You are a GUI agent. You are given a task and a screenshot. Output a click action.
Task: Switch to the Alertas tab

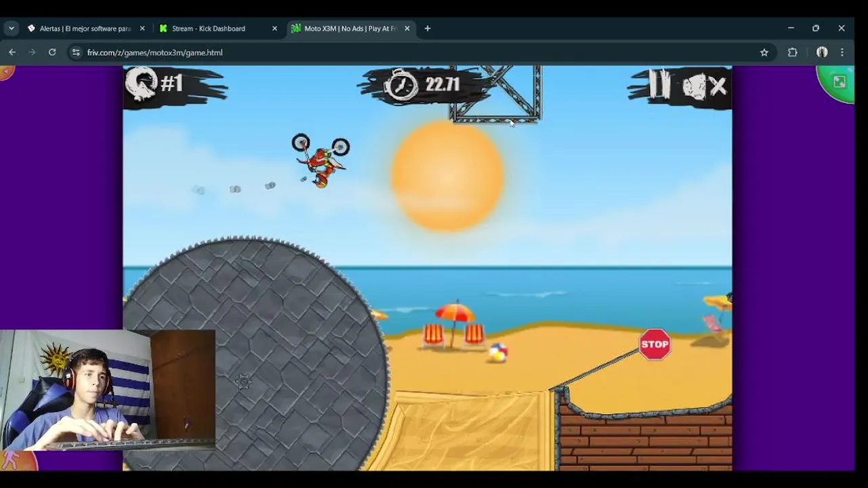pyautogui.click(x=86, y=28)
